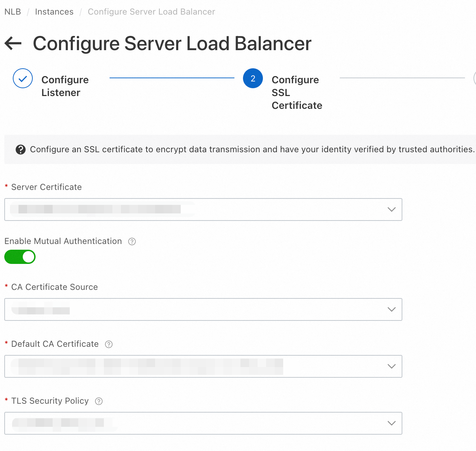
Task: Navigate to Instances in the breadcrumb
Action: (54, 12)
